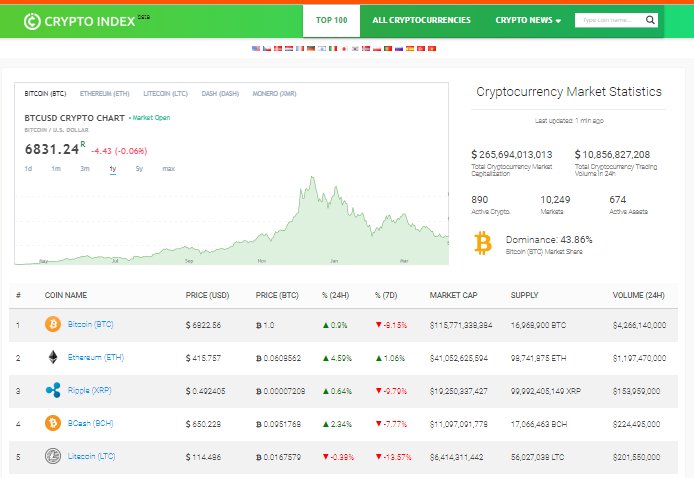This screenshot has height=478, width=694.
Task: Click BCash 24h volume $224,495,000
Action: pyautogui.click(x=636, y=424)
